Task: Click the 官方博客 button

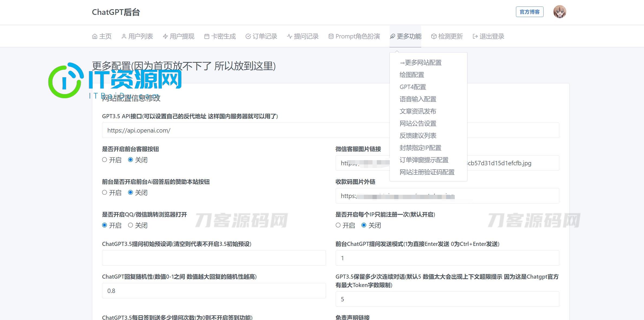Action: click(529, 12)
